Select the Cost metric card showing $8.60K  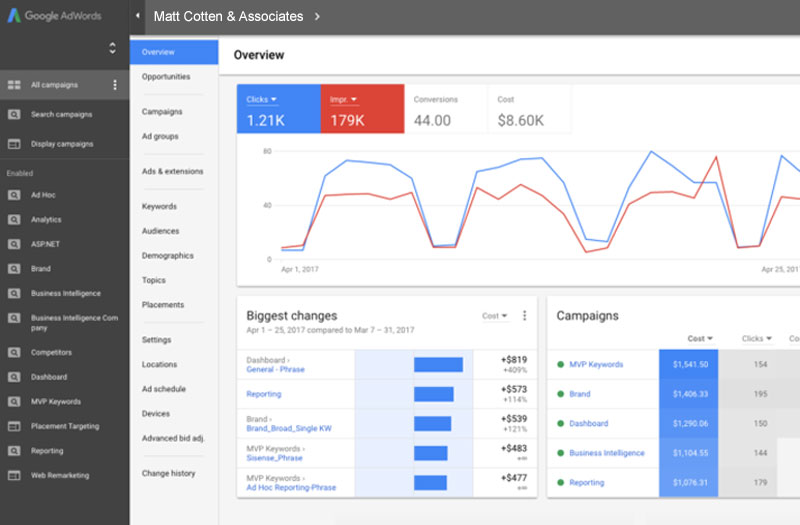[530, 109]
